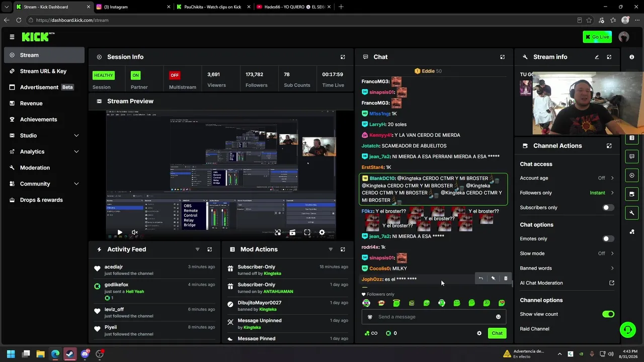Maximize the Mod Actions panel
Viewport: 644px width, 362px height.
point(343,249)
